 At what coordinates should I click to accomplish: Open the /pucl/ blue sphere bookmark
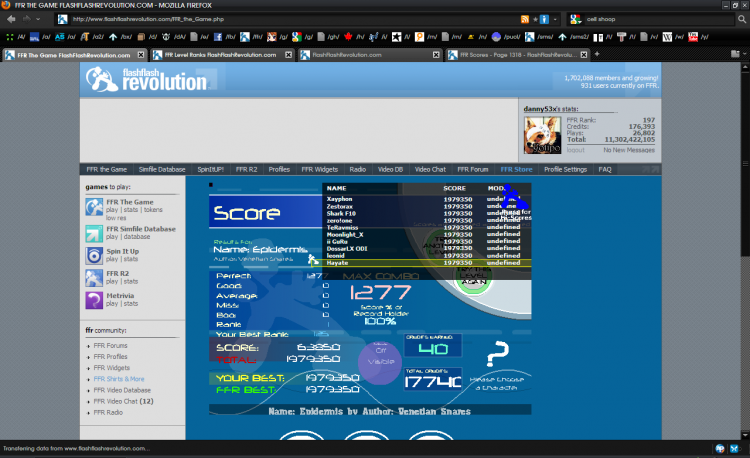[x=496, y=37]
